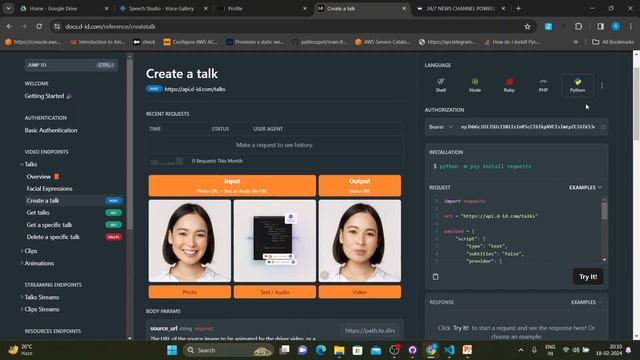Click the Text / Audio code thumbnail
The image size is (640, 360).
(275, 241)
